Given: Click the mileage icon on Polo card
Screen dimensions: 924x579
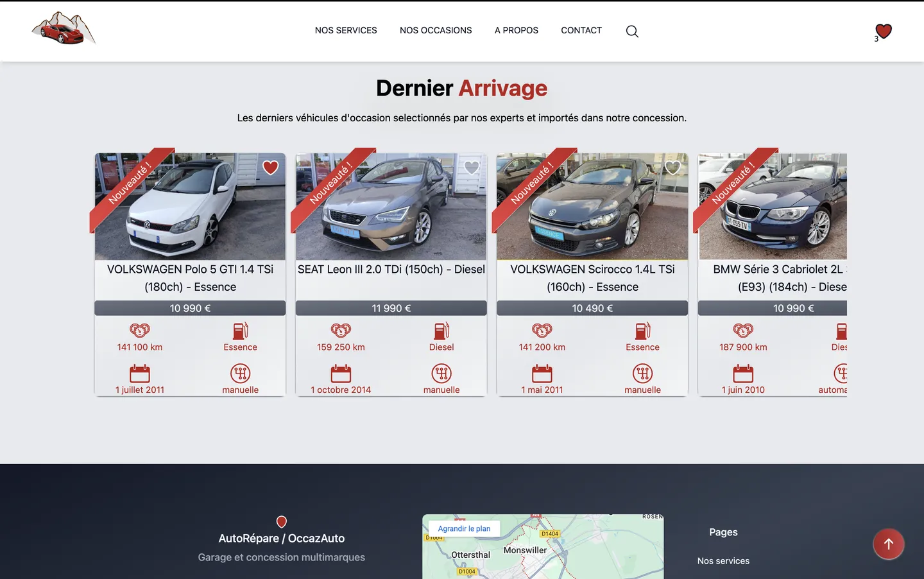Looking at the screenshot, I should [140, 331].
